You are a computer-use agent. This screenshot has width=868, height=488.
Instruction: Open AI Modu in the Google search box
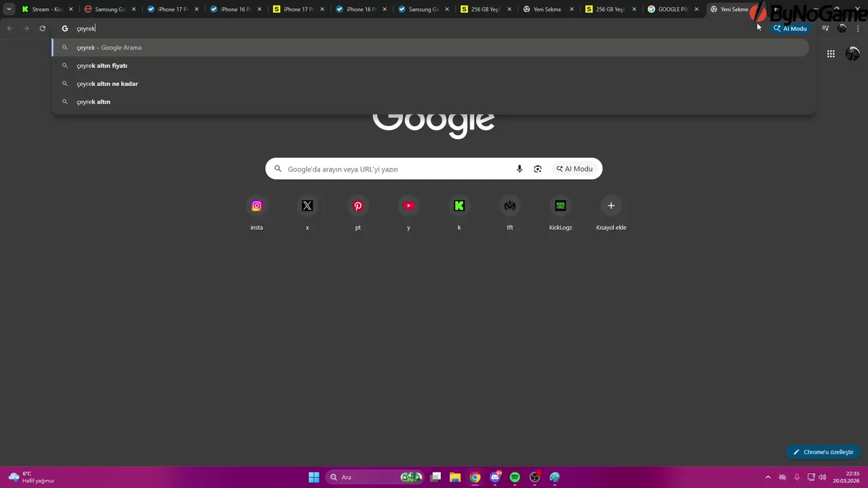click(x=574, y=169)
